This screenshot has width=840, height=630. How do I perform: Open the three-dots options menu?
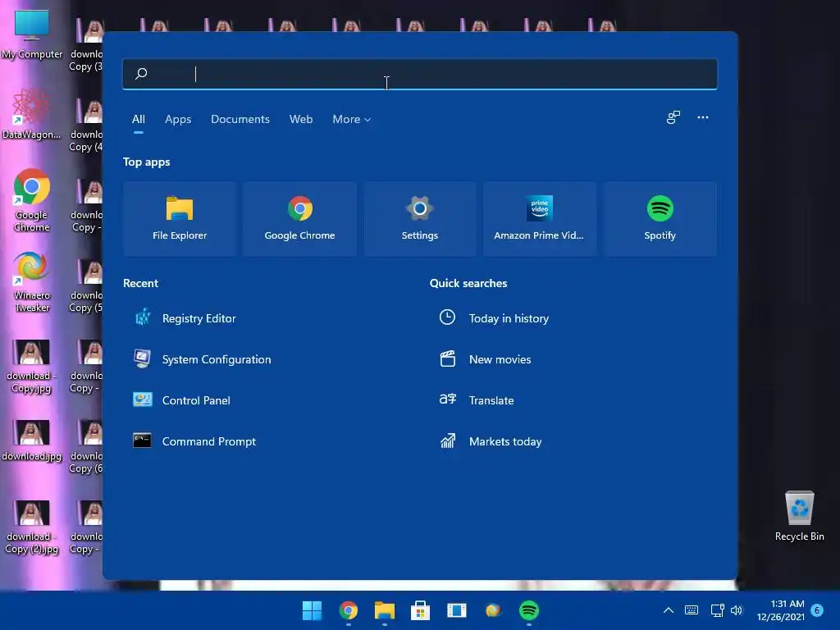(703, 117)
